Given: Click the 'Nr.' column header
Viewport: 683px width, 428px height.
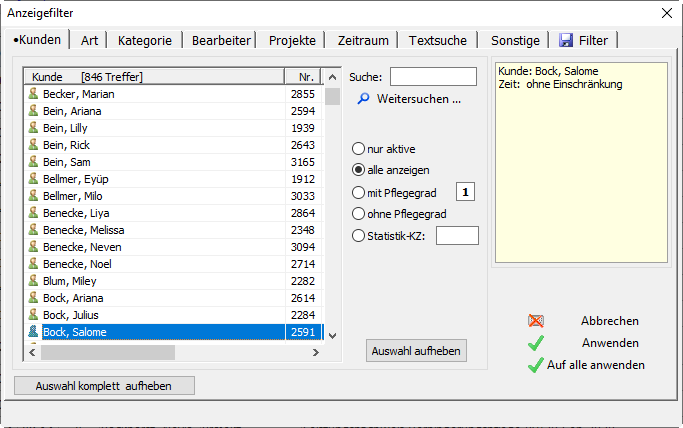Looking at the screenshot, I should tap(303, 77).
